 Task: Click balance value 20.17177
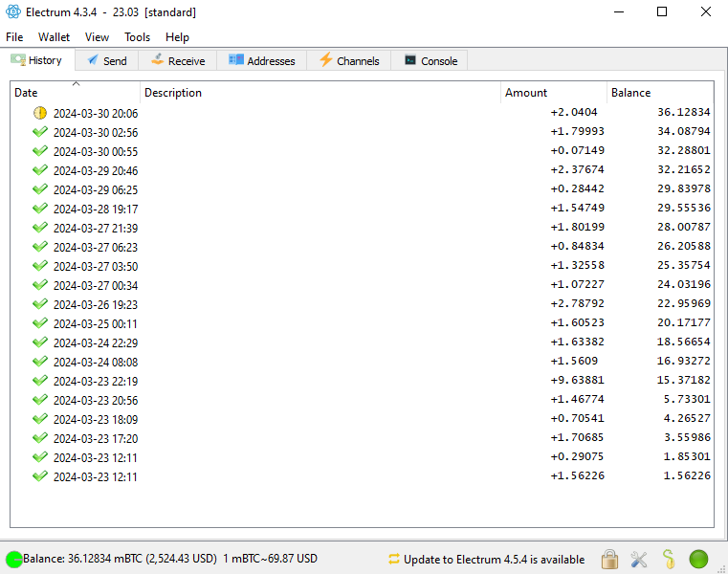coord(684,322)
